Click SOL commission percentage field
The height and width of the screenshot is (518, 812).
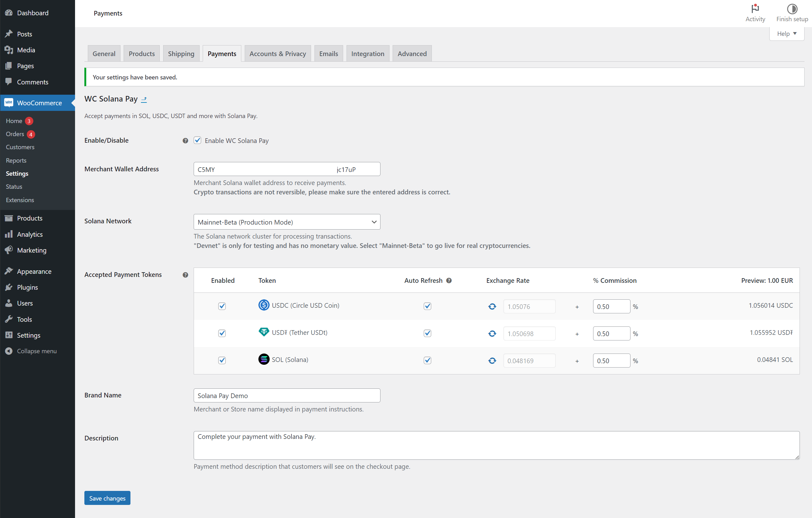(x=611, y=360)
